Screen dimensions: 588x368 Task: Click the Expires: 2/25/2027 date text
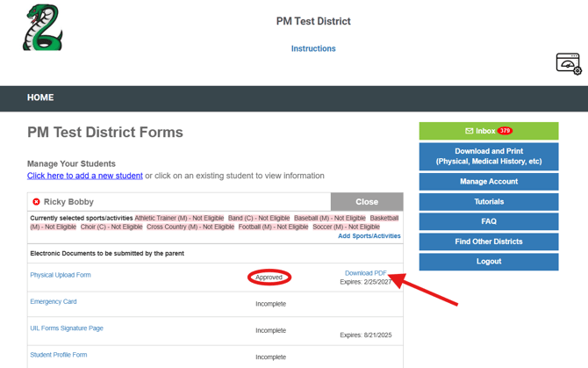[366, 282]
